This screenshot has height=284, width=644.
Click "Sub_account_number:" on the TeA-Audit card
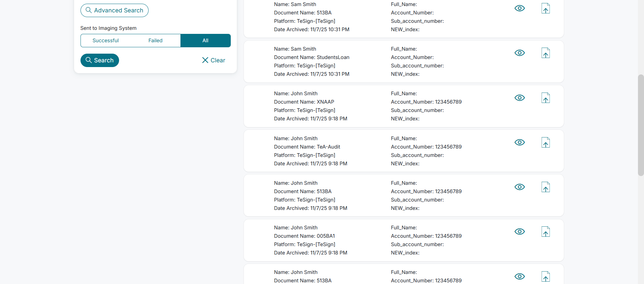[x=417, y=155]
